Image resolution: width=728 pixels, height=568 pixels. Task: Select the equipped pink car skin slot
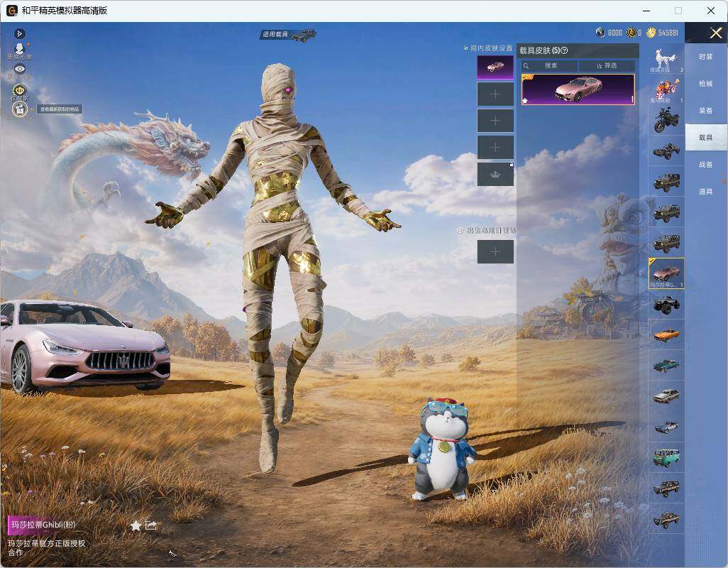click(495, 67)
